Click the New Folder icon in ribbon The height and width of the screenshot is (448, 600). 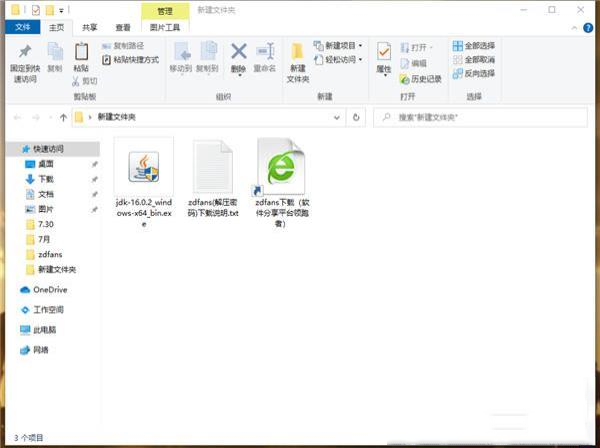tap(298, 54)
